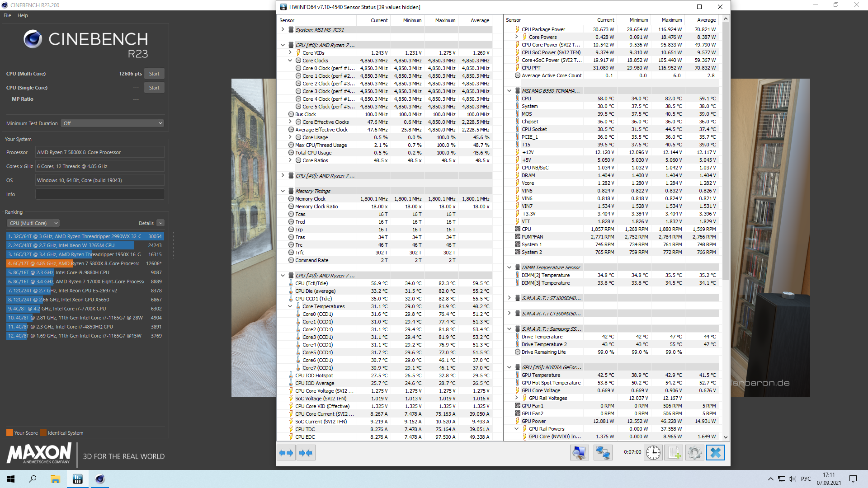
Task: Expand the System: MSI MS-7C91 sensor group
Action: (x=283, y=29)
